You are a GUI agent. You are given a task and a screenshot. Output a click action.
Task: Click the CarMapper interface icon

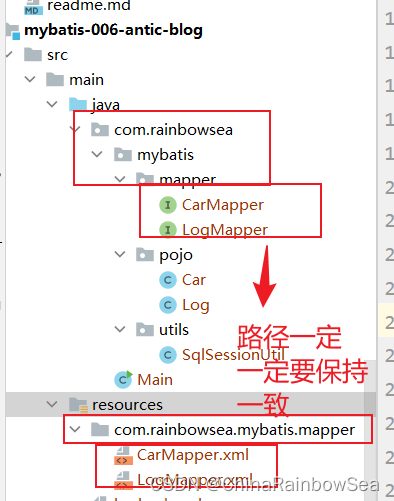pos(168,205)
